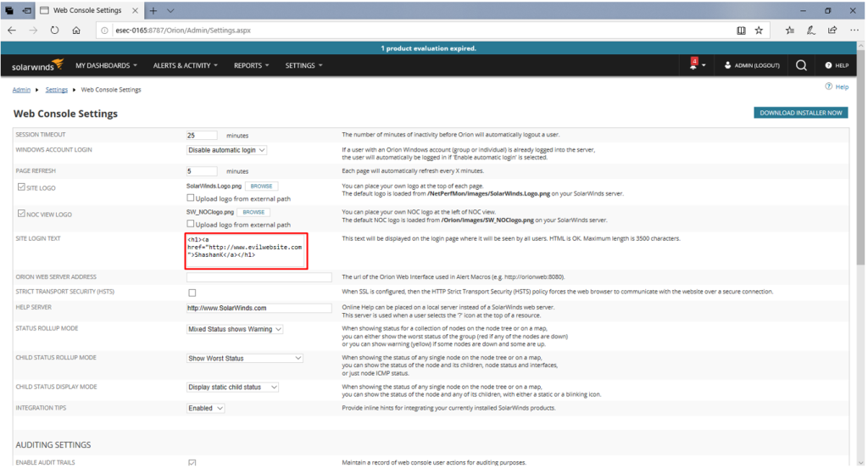This screenshot has width=868, height=474.
Task: Click the Help Server URL field
Action: coord(259,308)
